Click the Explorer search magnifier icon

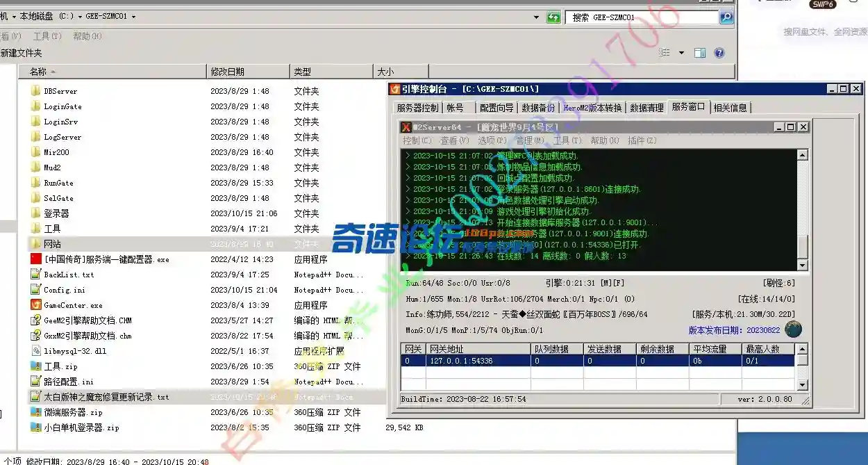coord(726,17)
